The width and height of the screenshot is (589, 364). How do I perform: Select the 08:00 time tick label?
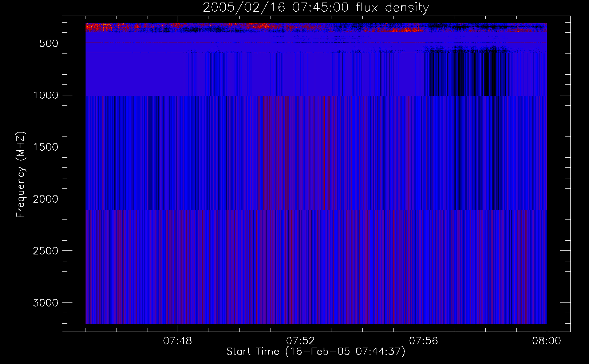(546, 341)
